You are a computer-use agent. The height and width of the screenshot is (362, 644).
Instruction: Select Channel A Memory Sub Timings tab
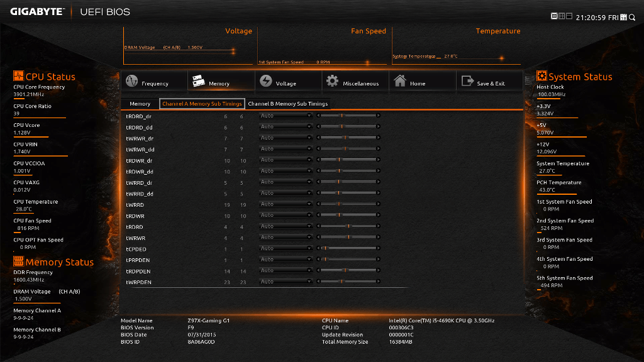click(202, 104)
